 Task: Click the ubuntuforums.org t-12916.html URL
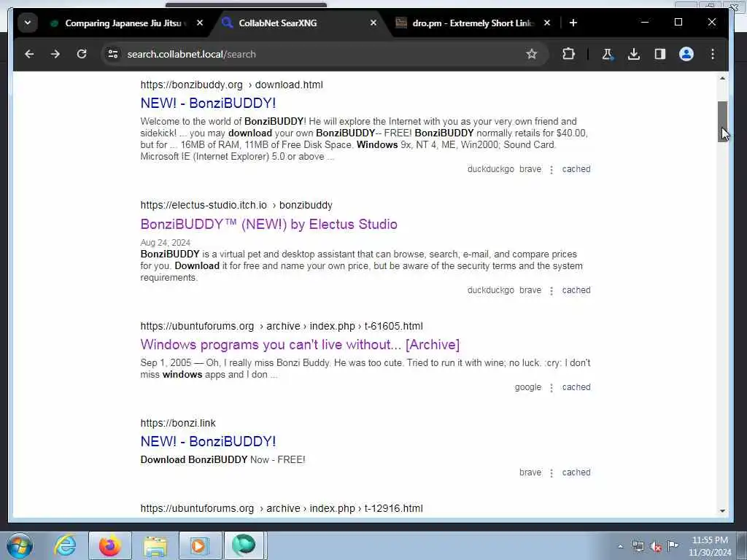tap(282, 508)
